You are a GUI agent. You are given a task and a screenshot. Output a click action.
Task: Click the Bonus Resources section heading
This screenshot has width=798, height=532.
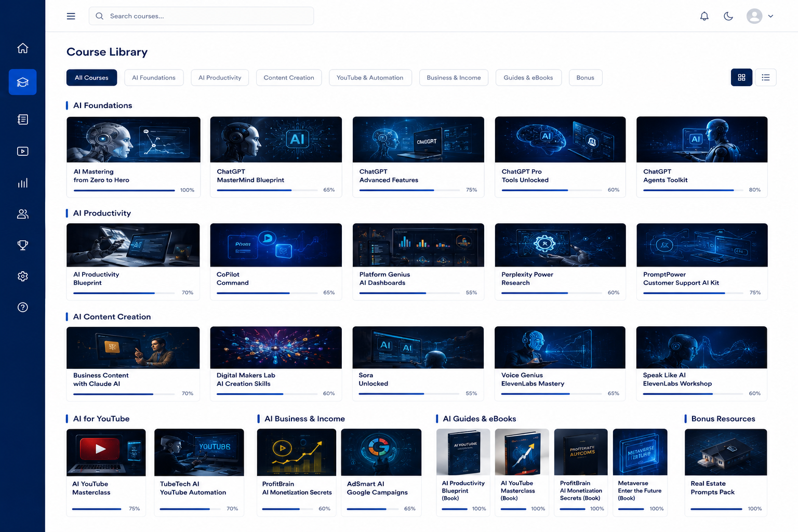(723, 419)
